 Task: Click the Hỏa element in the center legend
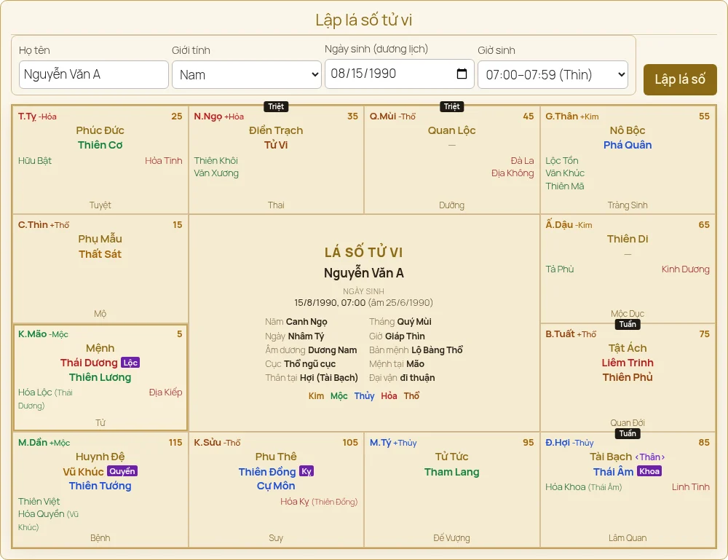click(x=389, y=396)
